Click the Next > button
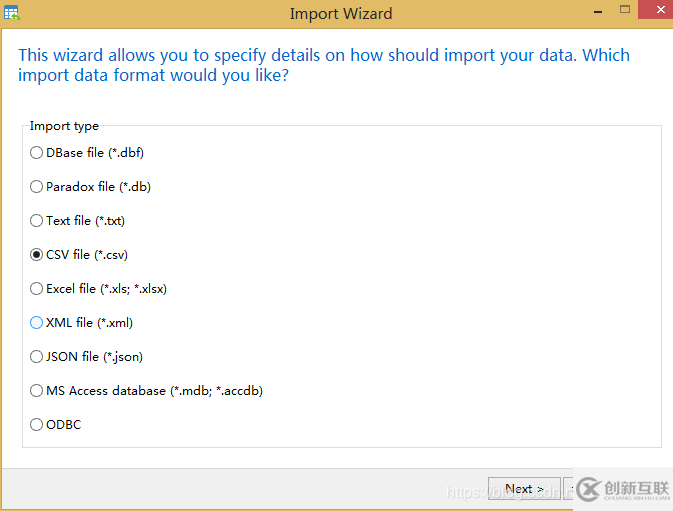Image resolution: width=673 pixels, height=511 pixels. coord(524,489)
